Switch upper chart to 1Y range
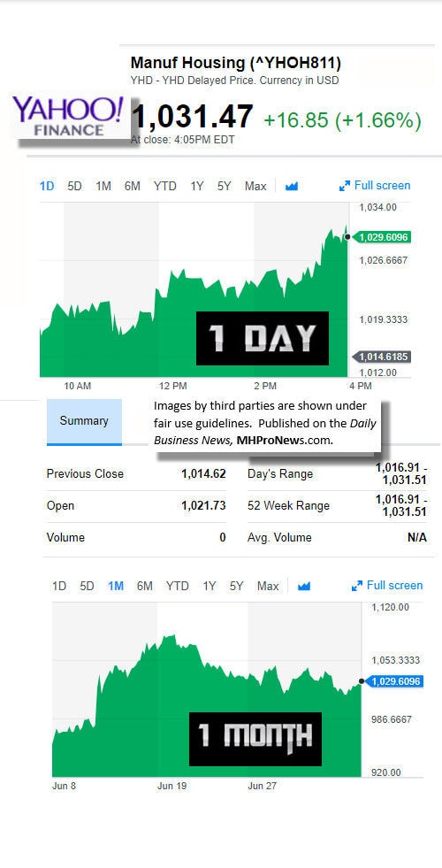 point(197,187)
